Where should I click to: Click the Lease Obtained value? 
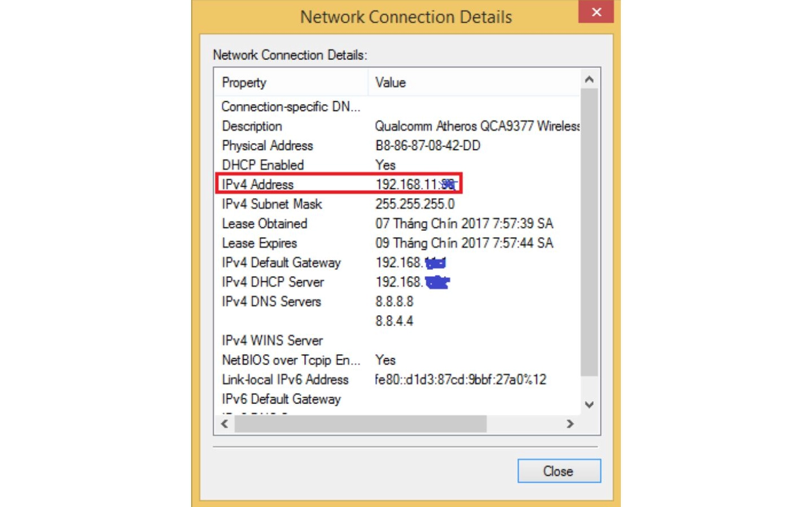coord(464,224)
